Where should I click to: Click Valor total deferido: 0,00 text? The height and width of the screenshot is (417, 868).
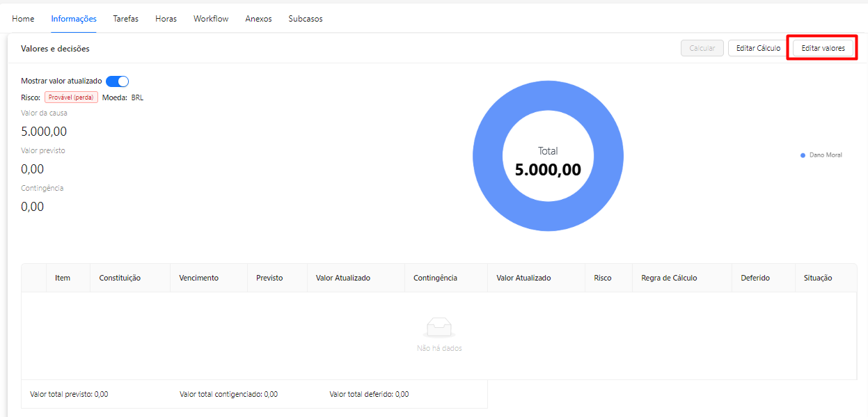[369, 394]
